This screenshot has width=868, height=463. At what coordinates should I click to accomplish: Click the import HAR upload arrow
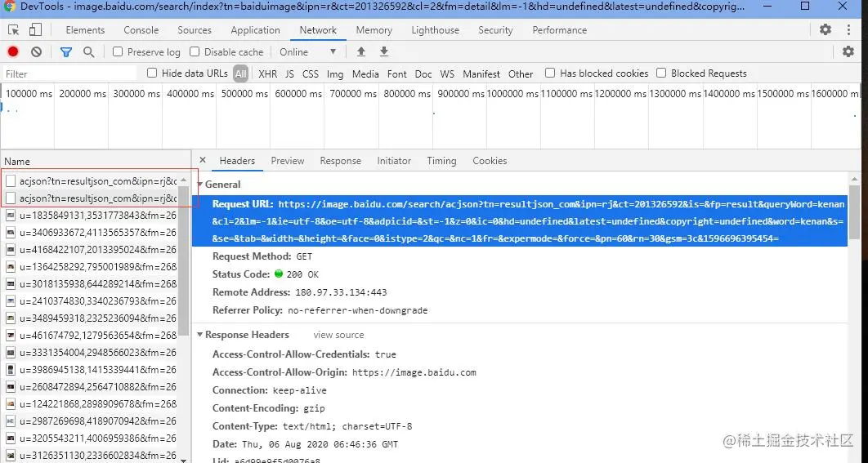[x=361, y=51]
